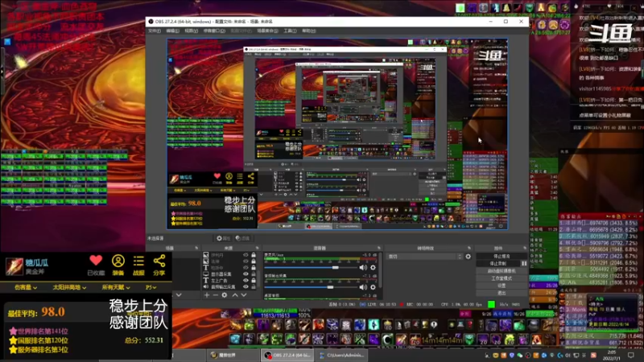Click the OBS logo in title bar
Image resolution: width=644 pixels, height=362 pixels.
[151, 22]
